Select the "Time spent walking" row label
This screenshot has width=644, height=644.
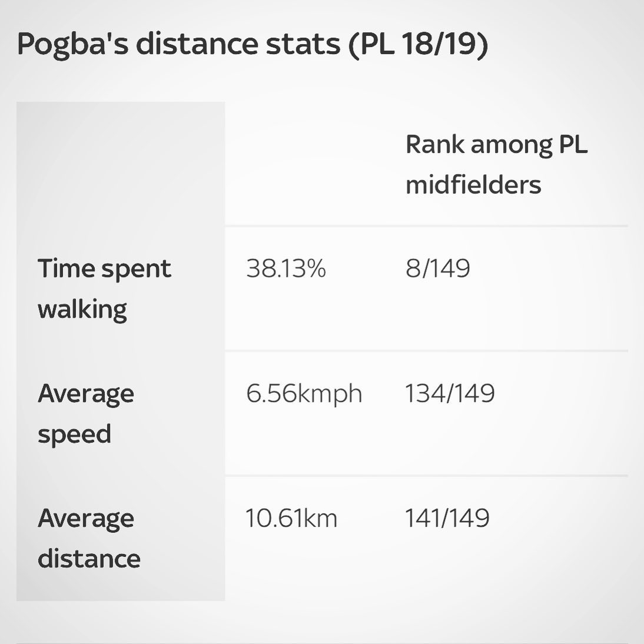(x=104, y=288)
